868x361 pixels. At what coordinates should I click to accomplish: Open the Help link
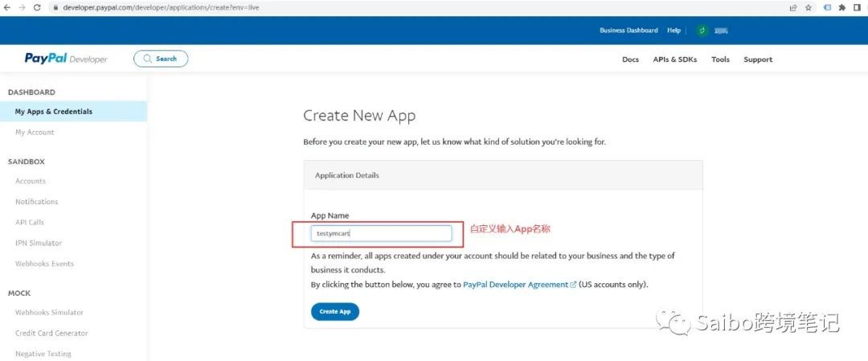(x=674, y=31)
